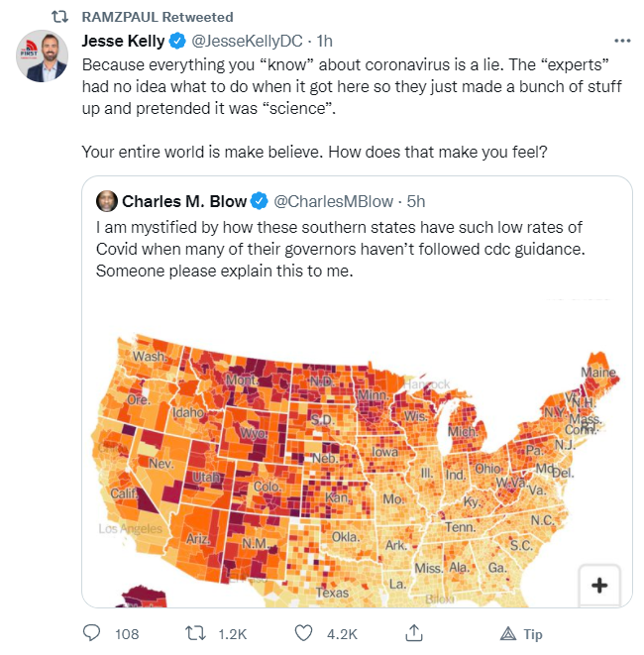Click the Tip triangle icon
The height and width of the screenshot is (655, 644).
[508, 634]
